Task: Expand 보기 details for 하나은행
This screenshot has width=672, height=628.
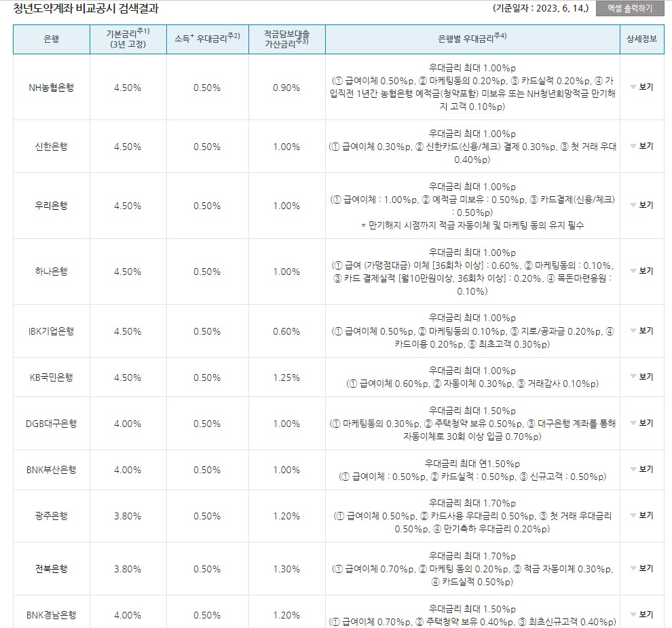Action: click(641, 271)
